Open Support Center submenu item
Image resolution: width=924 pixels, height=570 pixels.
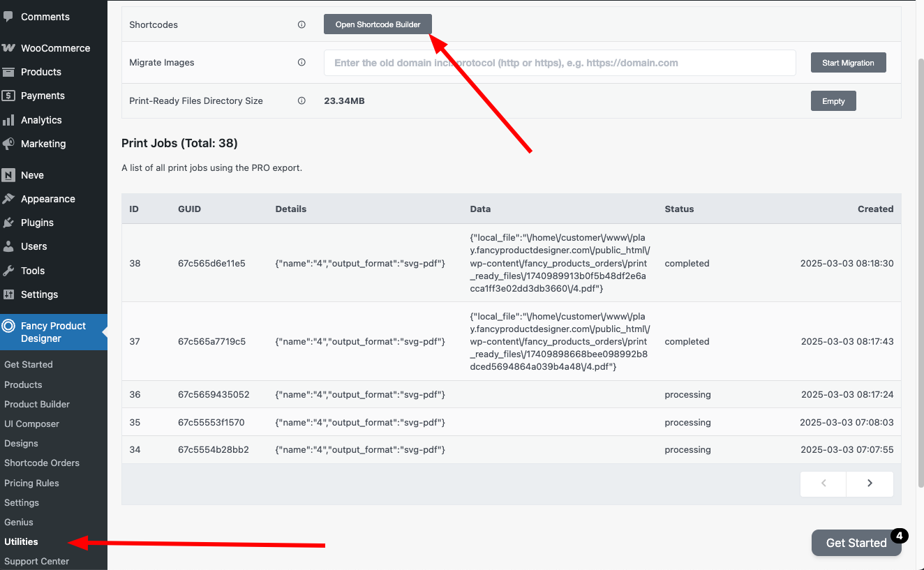pos(36,561)
